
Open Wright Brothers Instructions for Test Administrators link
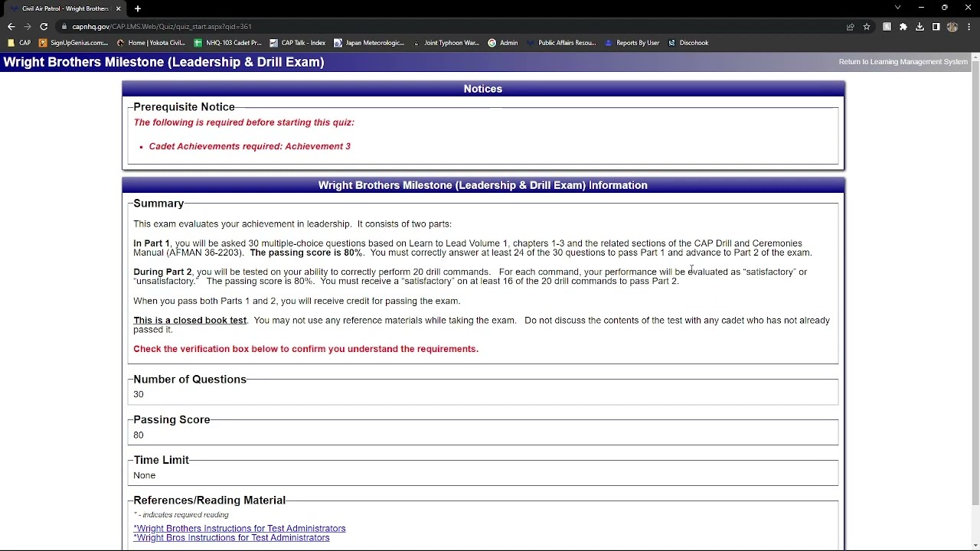[240, 529]
